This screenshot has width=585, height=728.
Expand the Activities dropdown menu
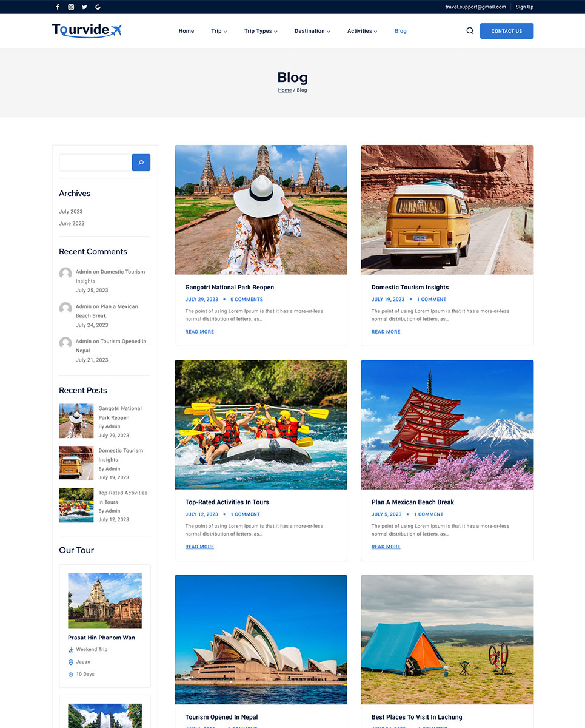click(362, 31)
